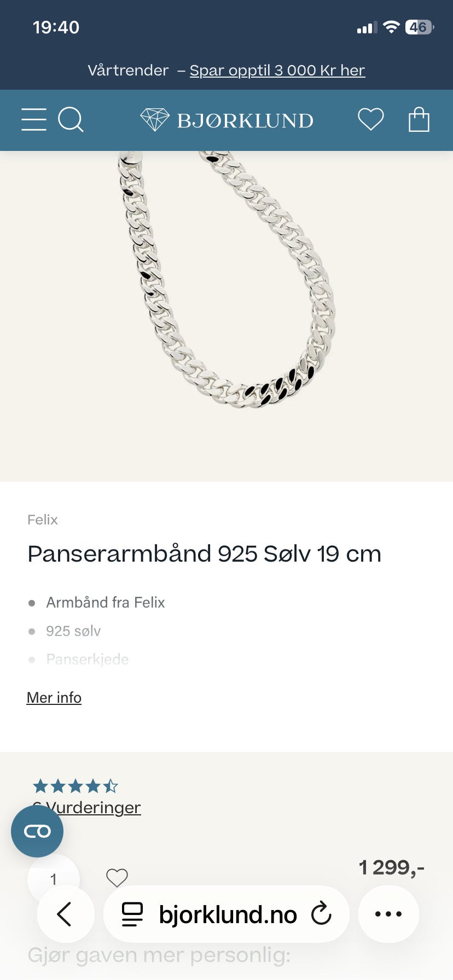Tap the 'Panserarmbånd 925 Sølv 19 cm' title
The image size is (453, 980).
204,554
